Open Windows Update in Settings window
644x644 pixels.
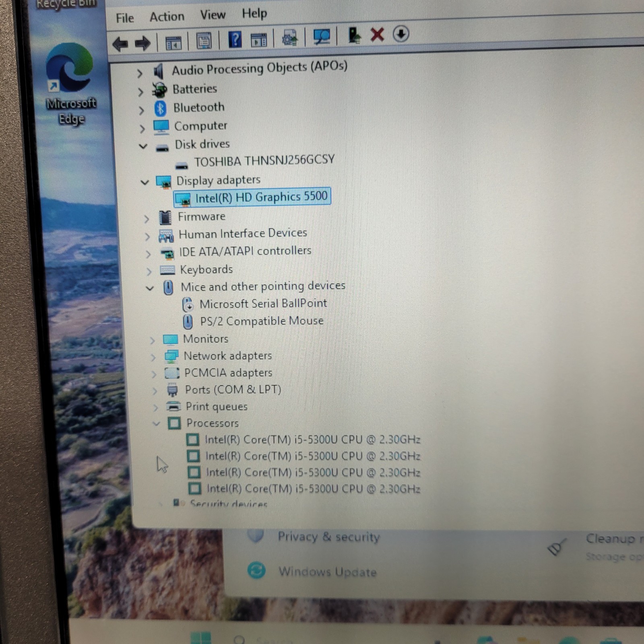(328, 572)
